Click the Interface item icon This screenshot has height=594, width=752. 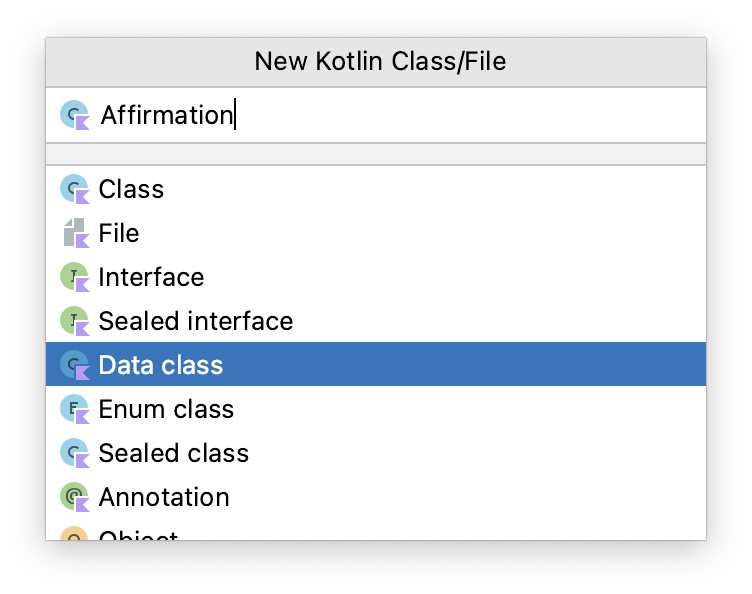click(75, 277)
